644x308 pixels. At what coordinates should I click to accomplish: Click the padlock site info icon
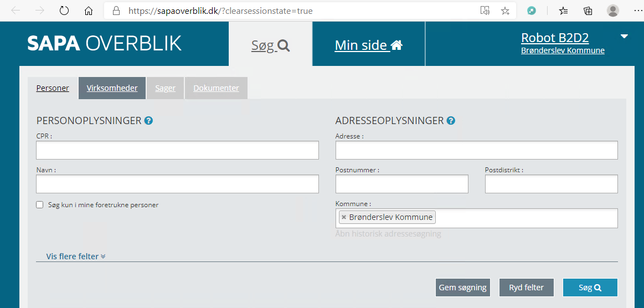116,11
